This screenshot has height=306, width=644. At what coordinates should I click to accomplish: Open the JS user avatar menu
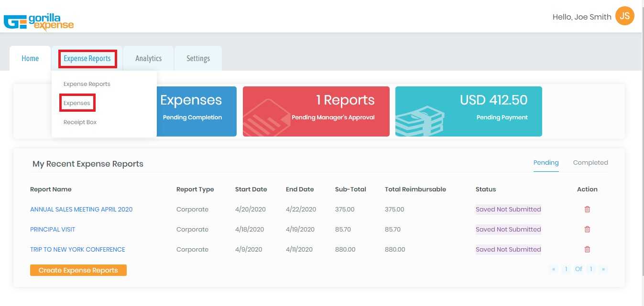pos(625,16)
